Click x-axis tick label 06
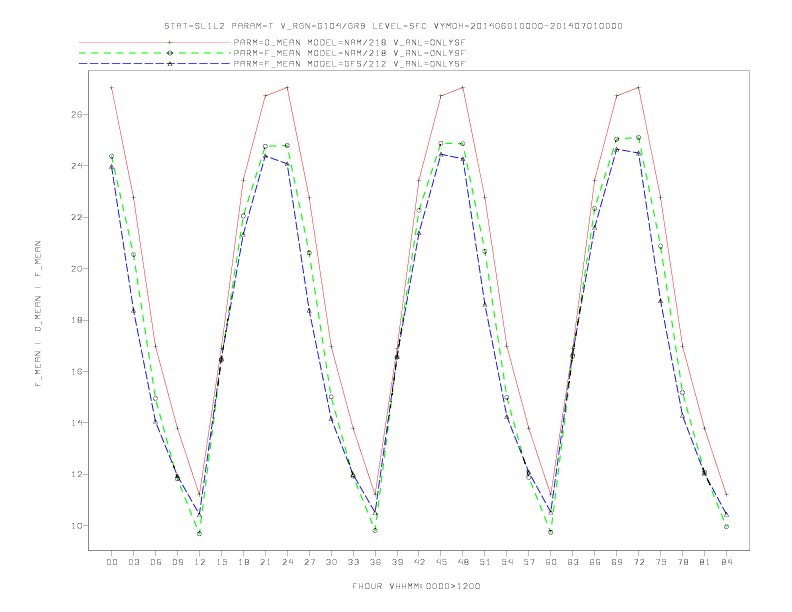This screenshot has height=612, width=792. [x=156, y=562]
